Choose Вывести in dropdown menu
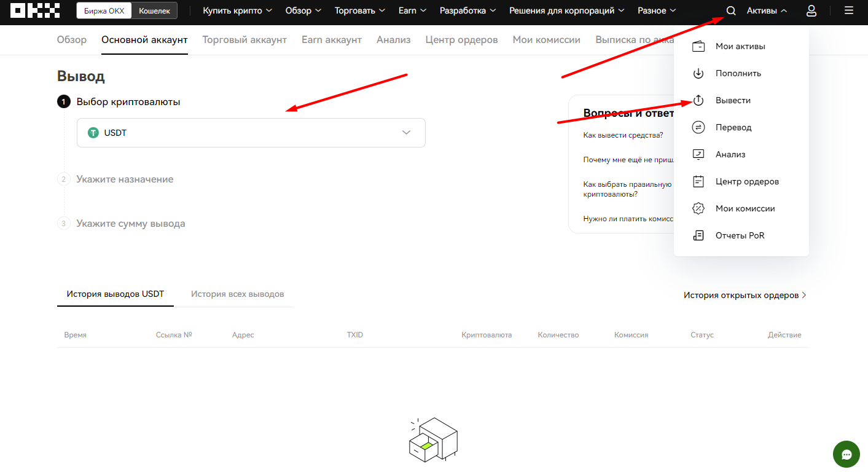This screenshot has width=868, height=472. coord(733,100)
